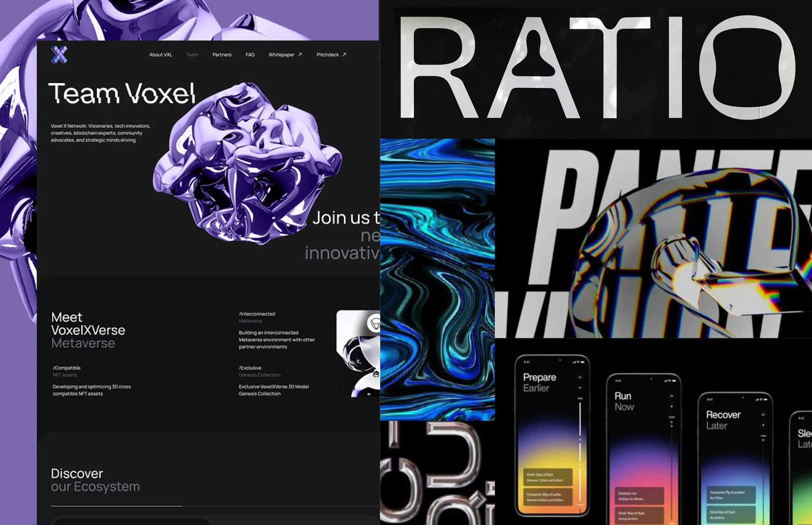The height and width of the screenshot is (525, 812).
Task: Tap plus icon on Run Now phone
Action: pyautogui.click(x=671, y=406)
